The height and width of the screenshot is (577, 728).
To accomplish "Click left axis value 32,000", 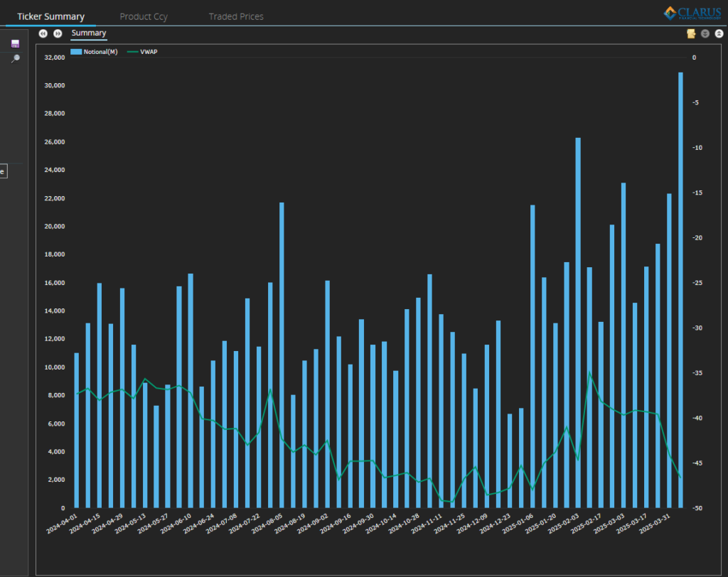I will click(x=54, y=58).
